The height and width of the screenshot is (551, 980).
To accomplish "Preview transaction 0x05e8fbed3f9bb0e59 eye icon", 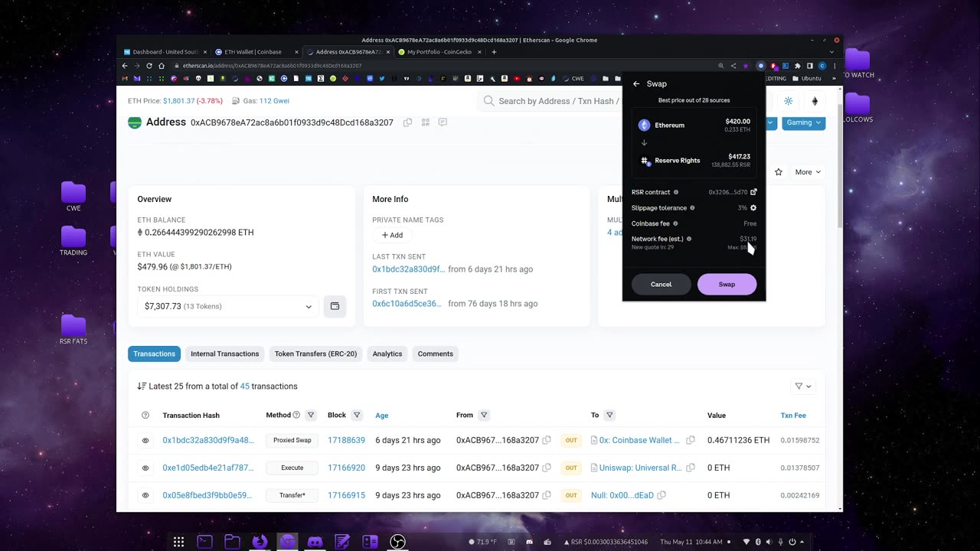I will [145, 495].
